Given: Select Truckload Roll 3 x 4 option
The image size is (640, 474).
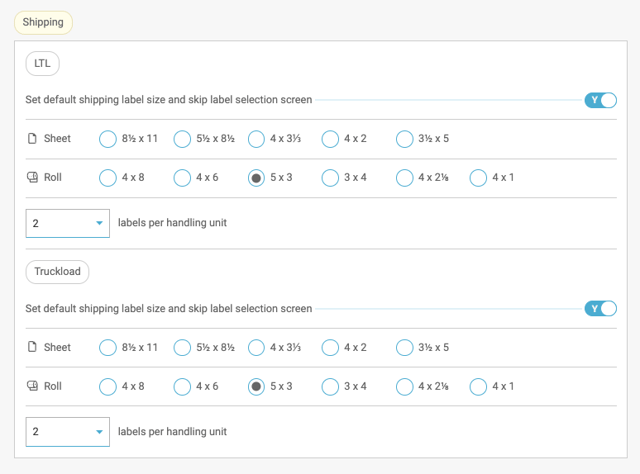Looking at the screenshot, I should click(x=330, y=386).
